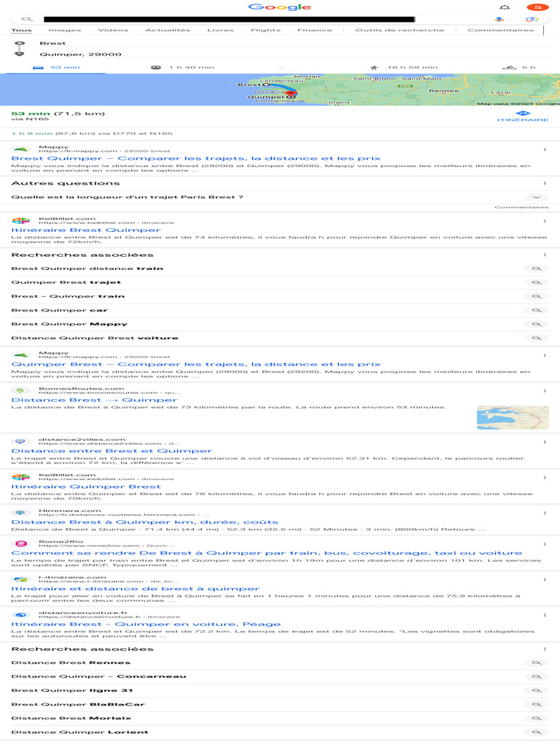Viewport: 560px width, 747px height.
Task: Select the 53 min via N165 route
Action: click(58, 116)
